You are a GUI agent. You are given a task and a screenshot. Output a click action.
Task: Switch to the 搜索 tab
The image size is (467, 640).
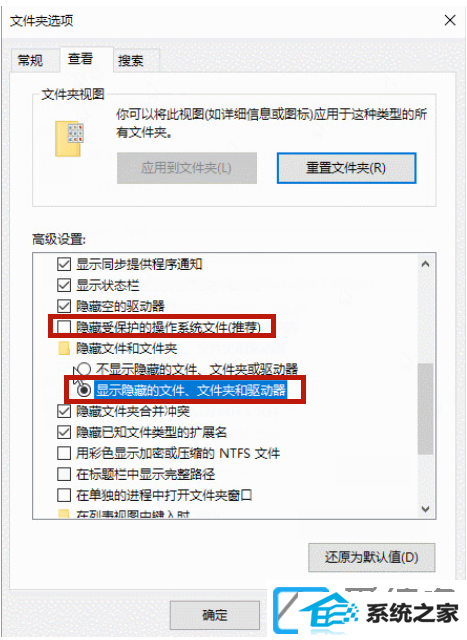131,61
